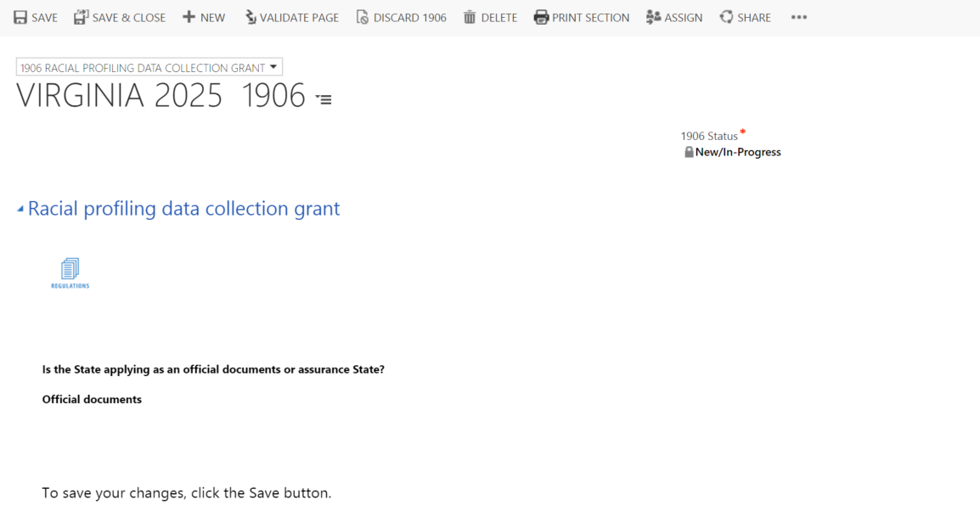Image resolution: width=980 pixels, height=528 pixels.
Task: Select the Official documents answer field
Action: coord(92,400)
